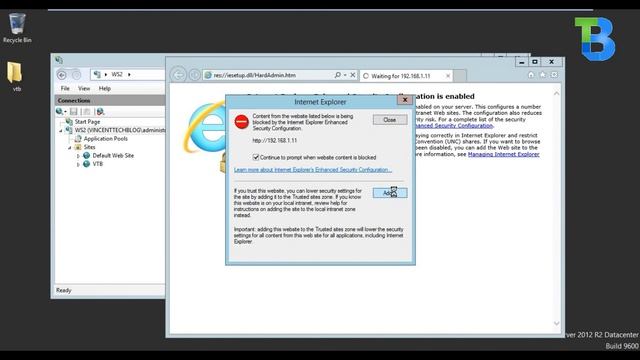Select Application Pools in tree
Image resolution: width=640 pixels, height=360 pixels.
[x=106, y=139]
